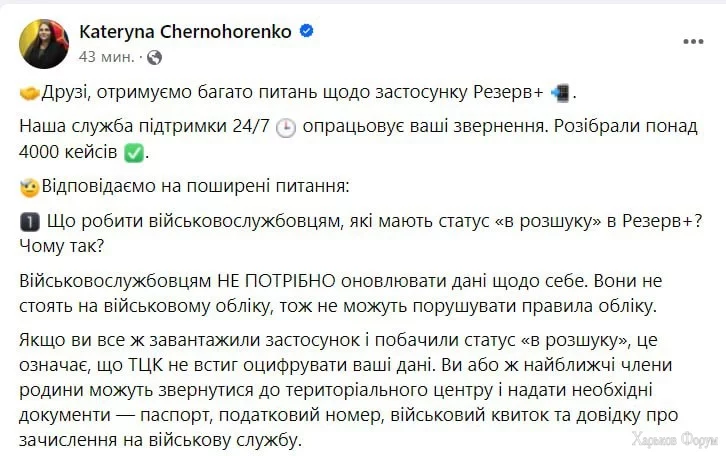
Task: Click the phone emoji after "застосунку Резерв+"
Action: point(560,93)
